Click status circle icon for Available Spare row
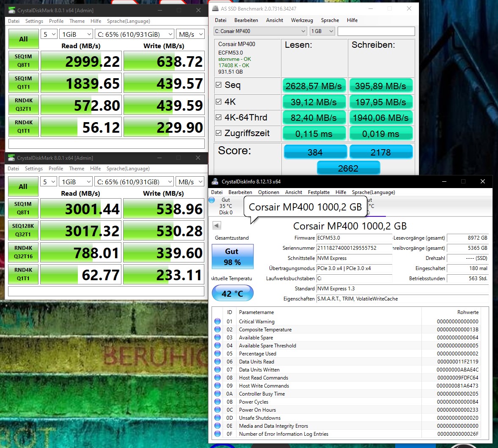Screen dimensions: 498x448 point(217,337)
